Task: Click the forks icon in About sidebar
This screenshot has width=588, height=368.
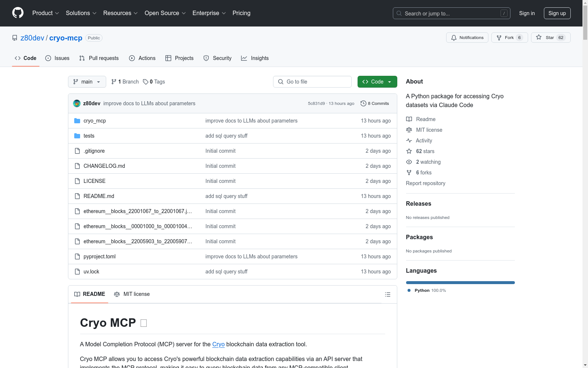Action: pyautogui.click(x=409, y=173)
